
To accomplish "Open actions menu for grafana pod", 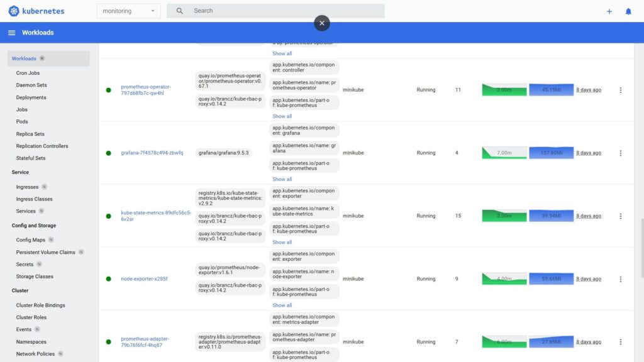I will click(621, 153).
